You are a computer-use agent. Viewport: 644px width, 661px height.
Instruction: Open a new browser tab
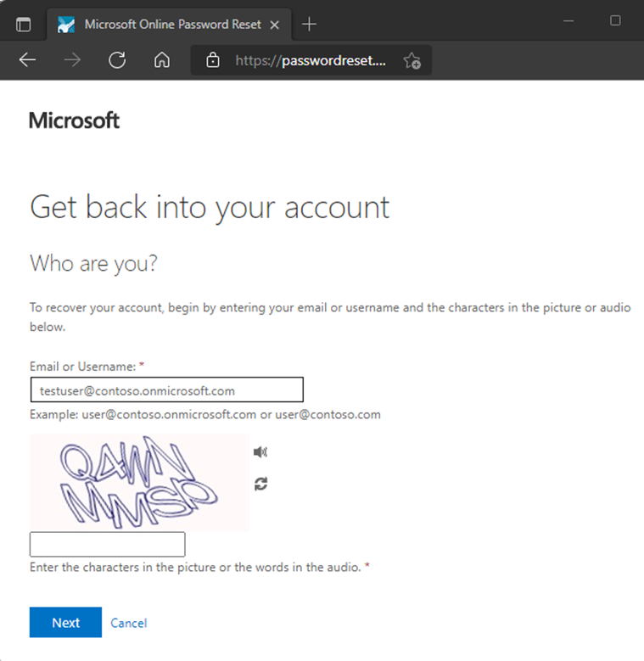pos(310,25)
